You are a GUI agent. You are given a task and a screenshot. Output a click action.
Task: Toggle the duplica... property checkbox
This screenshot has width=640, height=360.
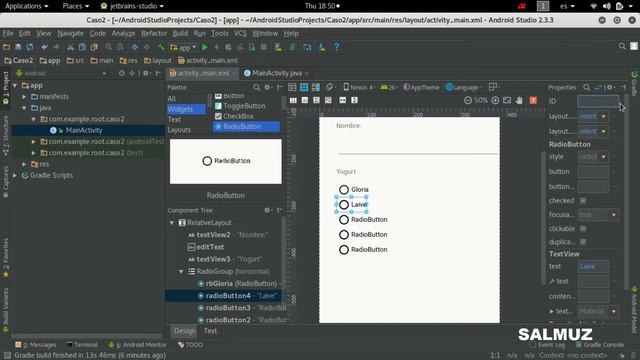tap(583, 242)
